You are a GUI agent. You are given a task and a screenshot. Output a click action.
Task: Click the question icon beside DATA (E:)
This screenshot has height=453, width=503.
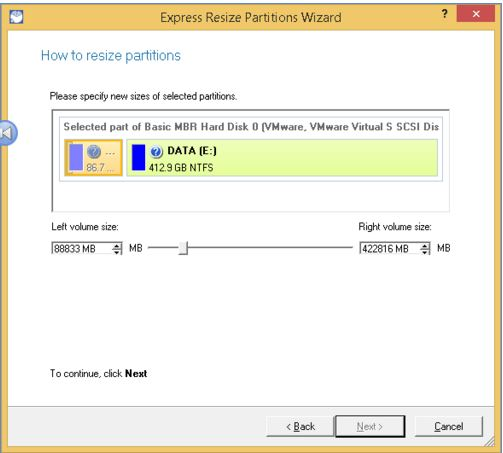(x=156, y=152)
